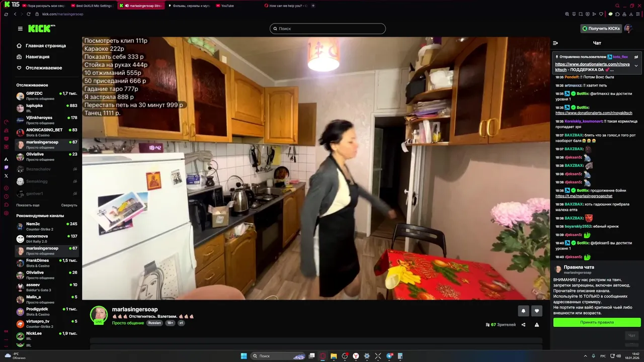This screenshot has height=362, width=644.
Task: Open followed channel ANONCASINO_BET
Action: click(x=46, y=132)
